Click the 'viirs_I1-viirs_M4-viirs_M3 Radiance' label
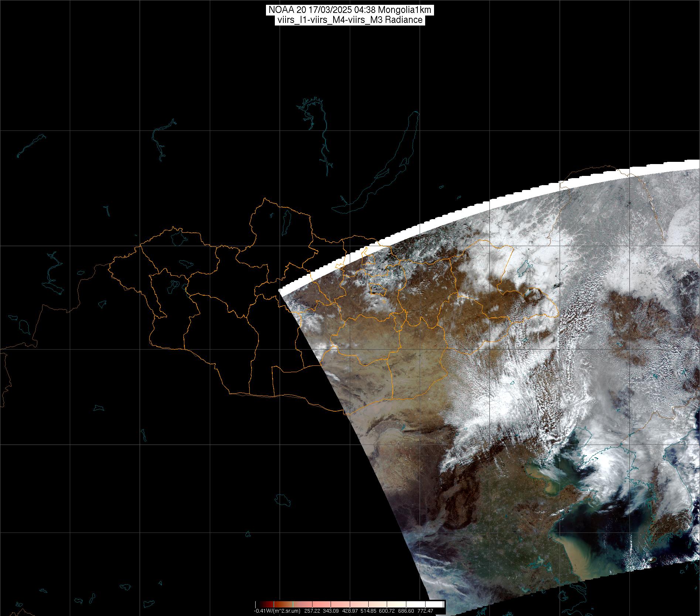The width and height of the screenshot is (700, 616). coord(349,20)
